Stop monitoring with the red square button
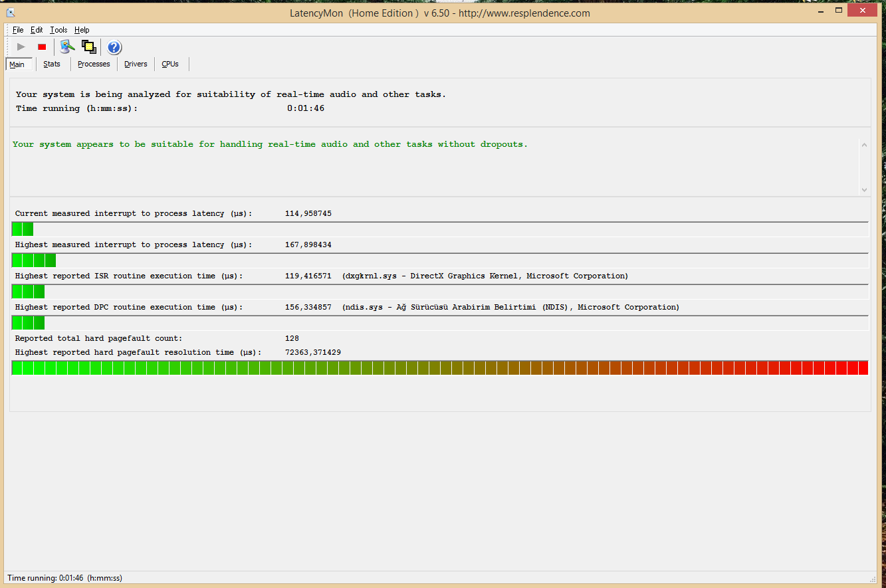This screenshot has height=588, width=886. 42,47
